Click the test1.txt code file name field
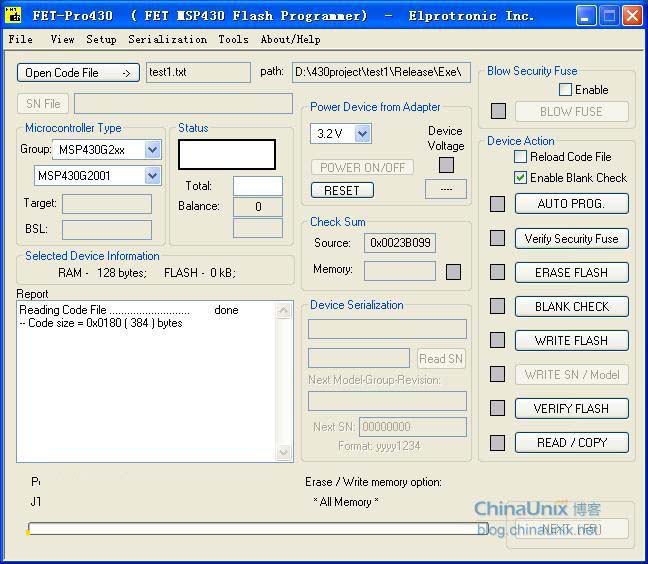The height and width of the screenshot is (564, 648). point(198,72)
